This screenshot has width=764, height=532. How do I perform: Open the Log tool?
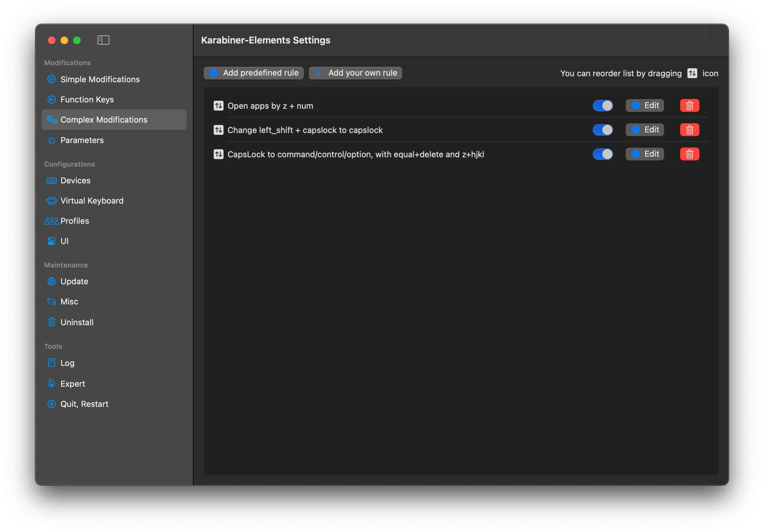67,363
